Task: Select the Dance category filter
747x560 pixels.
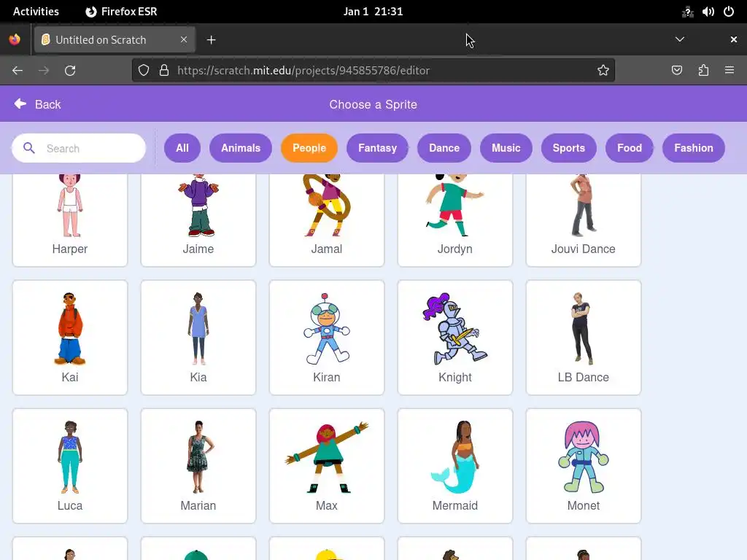Action: [444, 148]
